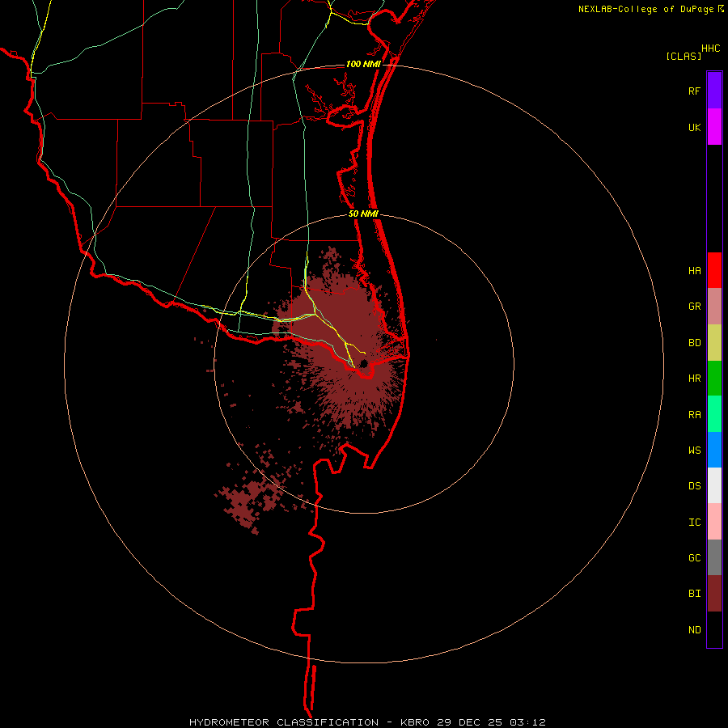728x728 pixels.
Task: Select the HR legend label
Action: click(x=694, y=379)
